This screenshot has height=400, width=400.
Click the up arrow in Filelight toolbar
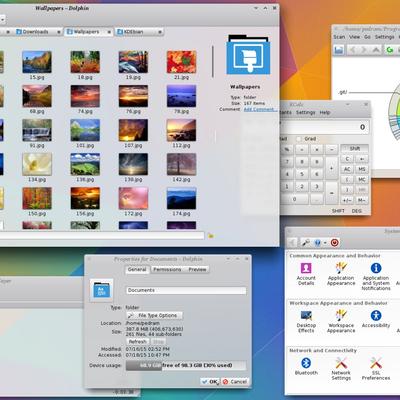376,50
